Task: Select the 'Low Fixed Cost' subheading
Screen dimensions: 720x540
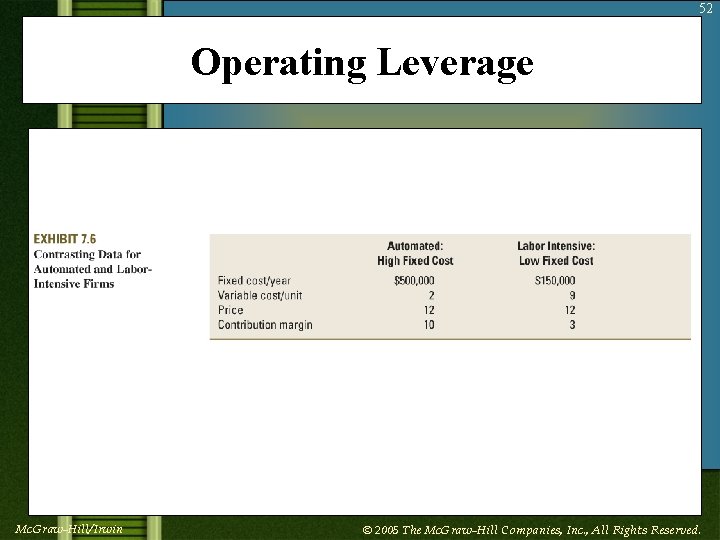Action: (x=556, y=261)
